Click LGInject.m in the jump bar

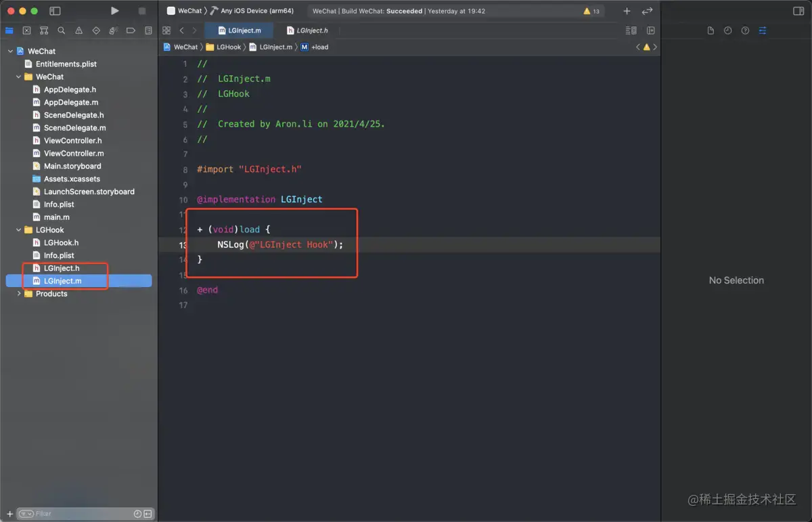271,47
